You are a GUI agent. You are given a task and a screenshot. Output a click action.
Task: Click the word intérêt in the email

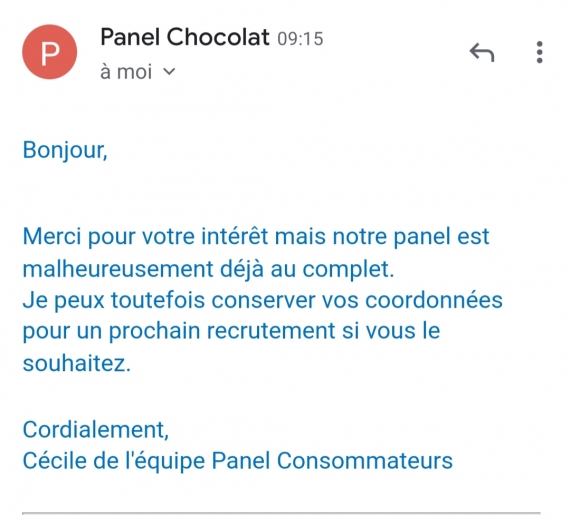coord(234,236)
